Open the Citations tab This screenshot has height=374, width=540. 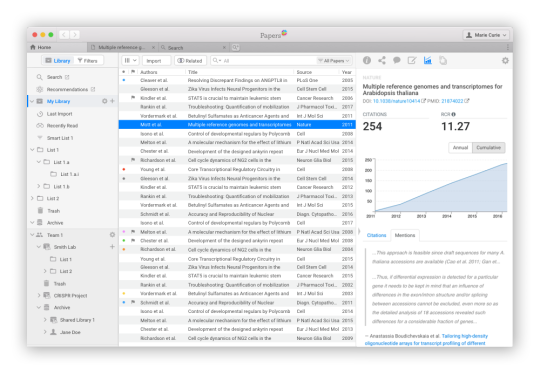(x=376, y=235)
